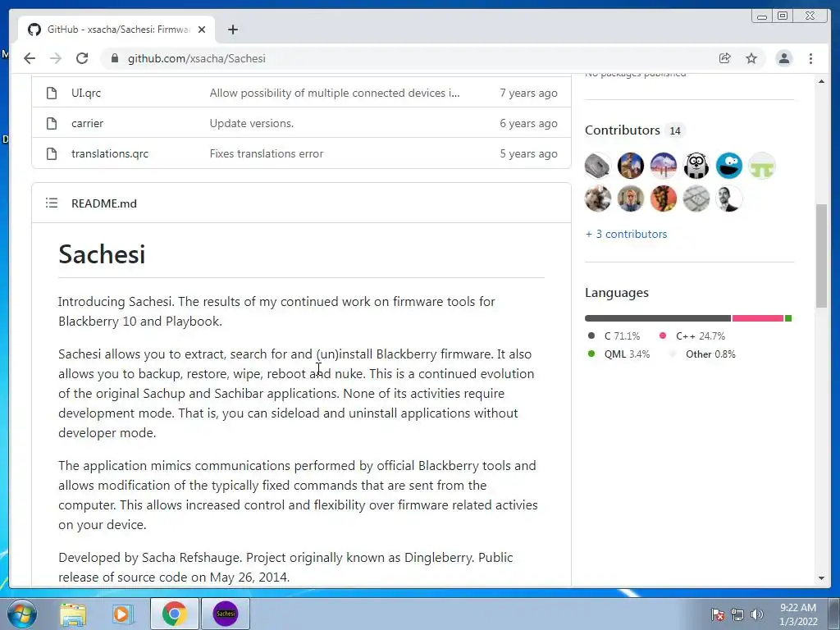Click the browser forward arrow
The height and width of the screenshot is (630, 840).
tap(56, 58)
